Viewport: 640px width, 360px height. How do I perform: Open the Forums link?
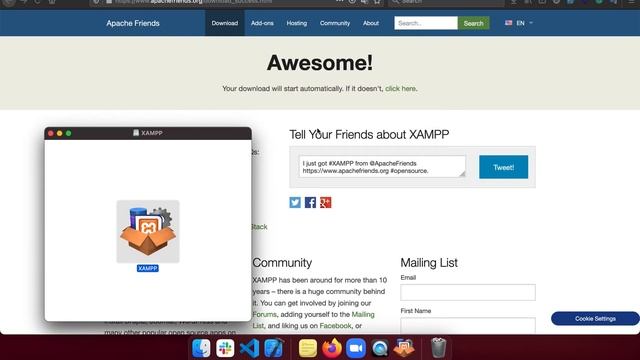click(264, 314)
